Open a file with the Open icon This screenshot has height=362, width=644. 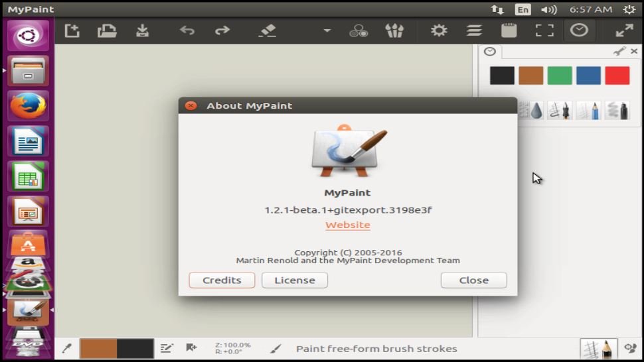(107, 30)
